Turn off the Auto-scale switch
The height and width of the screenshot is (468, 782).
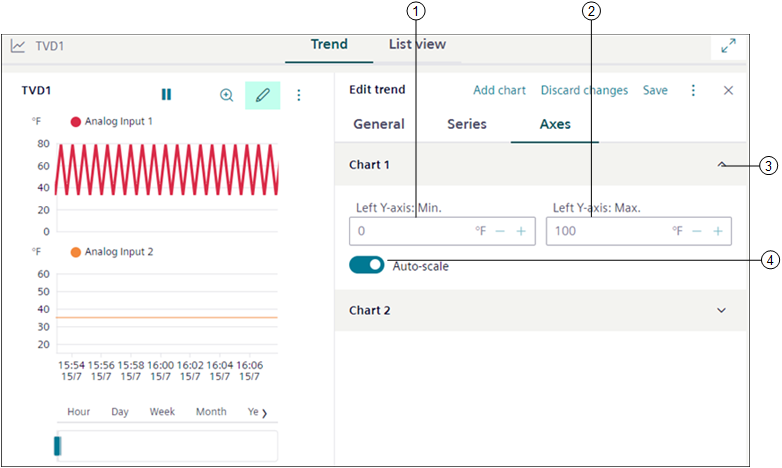click(x=367, y=265)
